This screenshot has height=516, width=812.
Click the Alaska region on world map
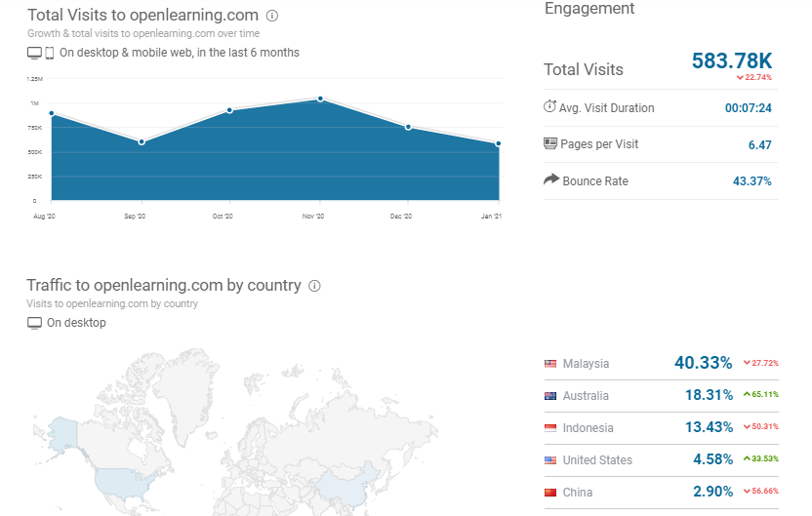point(63,434)
